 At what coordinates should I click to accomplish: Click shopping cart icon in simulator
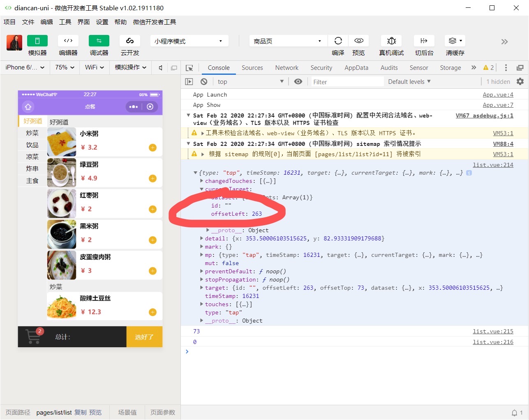[33, 337]
